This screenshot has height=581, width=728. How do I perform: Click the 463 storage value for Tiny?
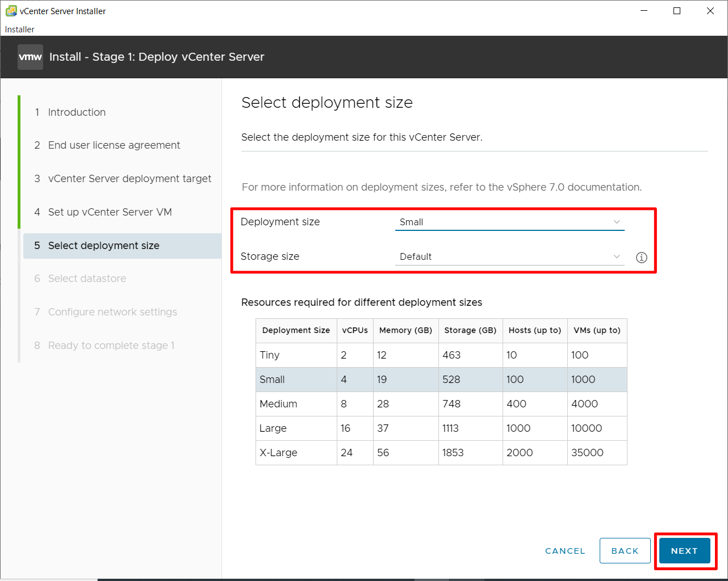coord(451,355)
